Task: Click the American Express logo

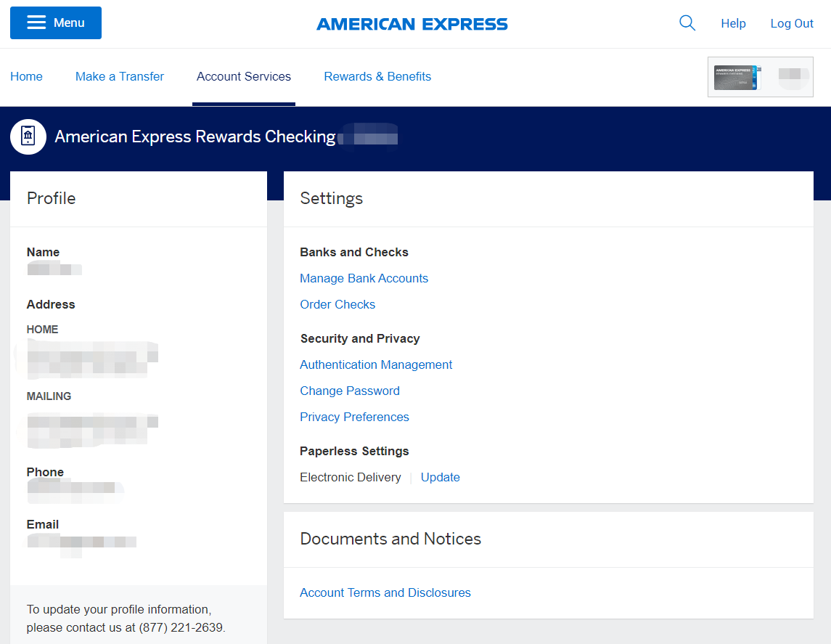Action: (x=412, y=24)
